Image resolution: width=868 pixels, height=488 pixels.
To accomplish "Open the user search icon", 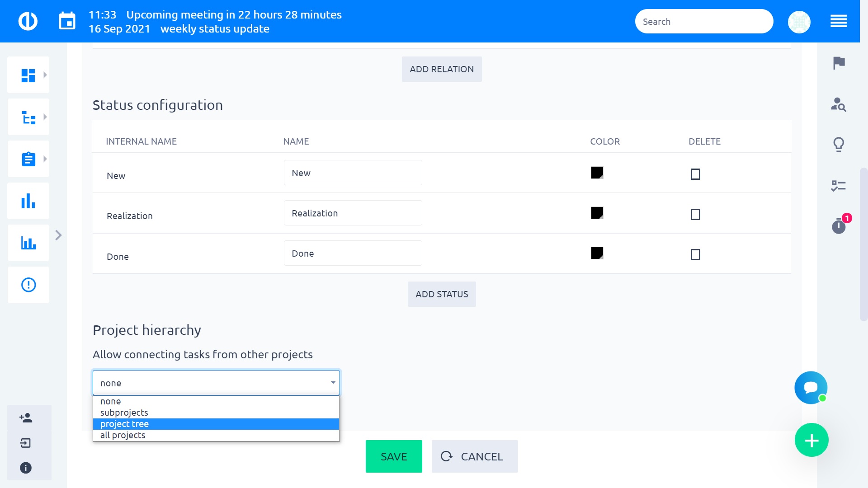I will pos(839,104).
